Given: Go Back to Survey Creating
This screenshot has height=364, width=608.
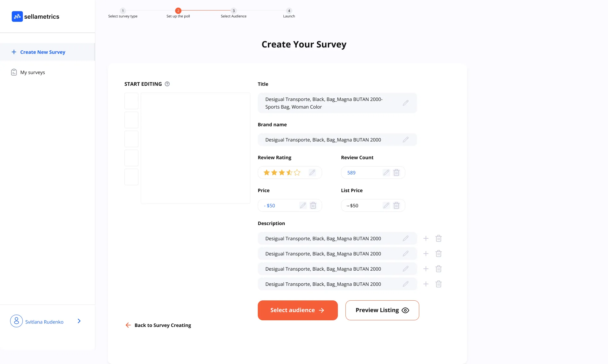Looking at the screenshot, I should 158,325.
